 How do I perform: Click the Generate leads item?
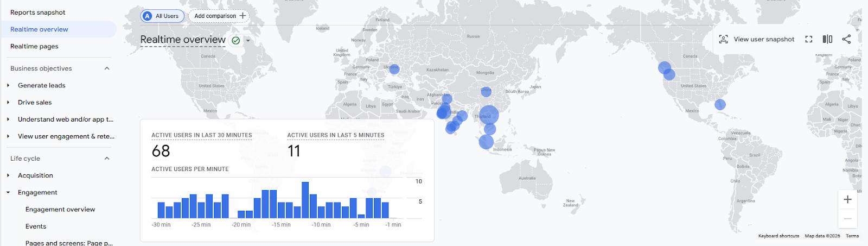click(x=42, y=85)
